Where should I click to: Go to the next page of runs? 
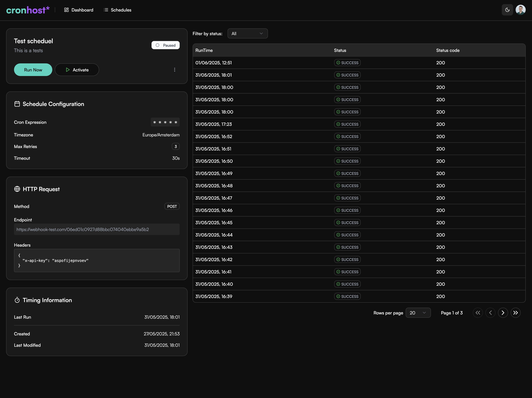[x=503, y=313]
